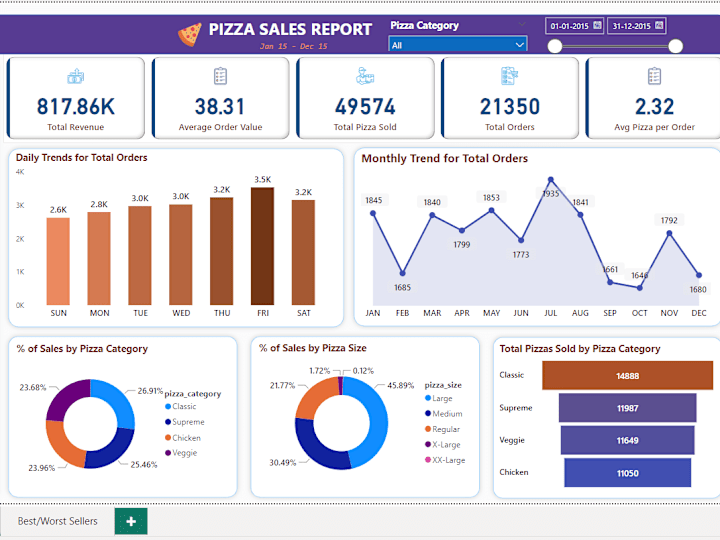Click the orange Chicken donut segment in category chart

click(61, 444)
